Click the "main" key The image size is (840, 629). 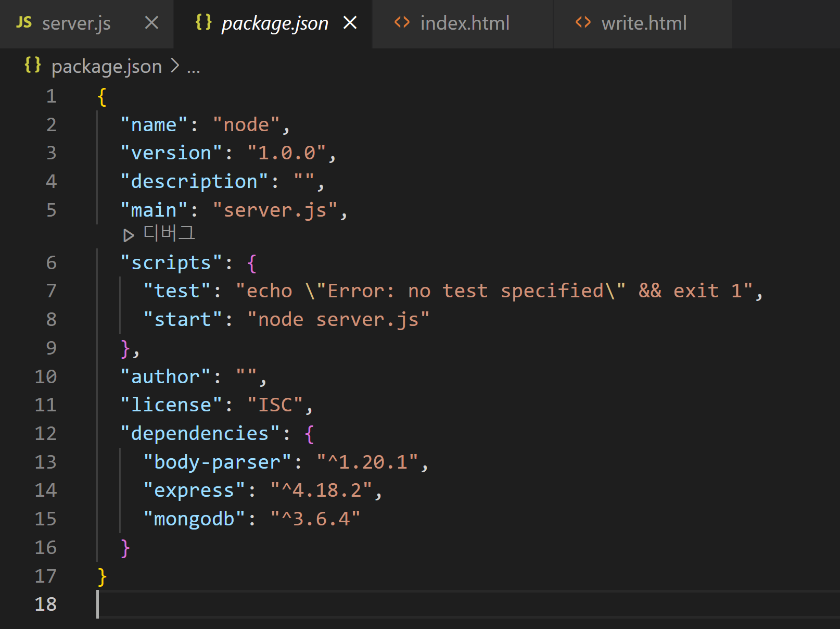154,210
